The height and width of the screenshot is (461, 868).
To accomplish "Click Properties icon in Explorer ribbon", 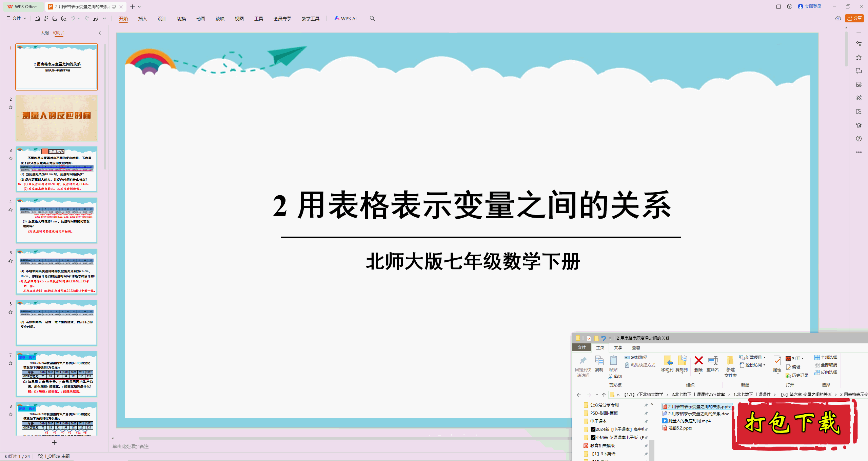I will tap(777, 364).
